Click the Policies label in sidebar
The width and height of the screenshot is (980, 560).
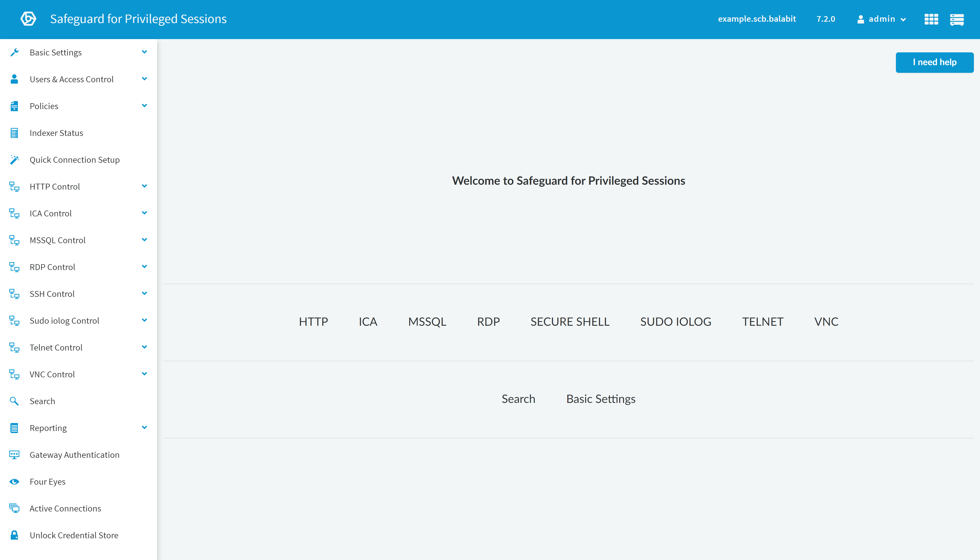[x=44, y=106]
